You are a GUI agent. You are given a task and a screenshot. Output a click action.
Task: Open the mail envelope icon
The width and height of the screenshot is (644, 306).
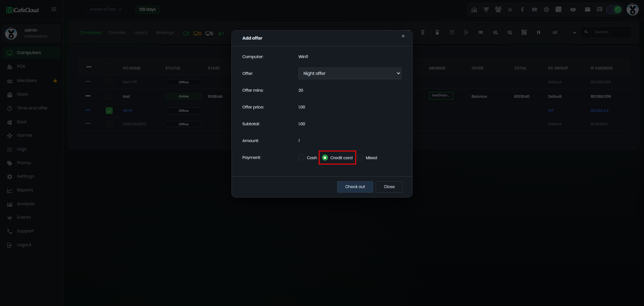pyautogui.click(x=587, y=9)
